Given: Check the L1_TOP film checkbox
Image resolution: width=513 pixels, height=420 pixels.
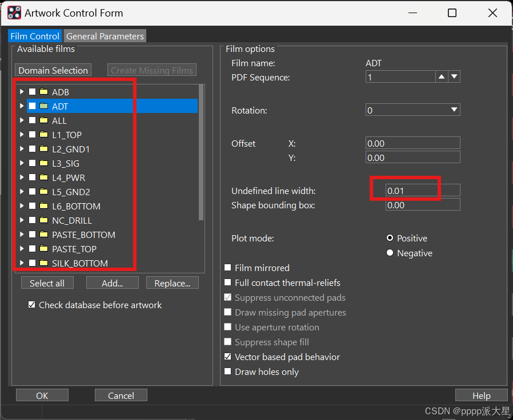Looking at the screenshot, I should (32, 134).
